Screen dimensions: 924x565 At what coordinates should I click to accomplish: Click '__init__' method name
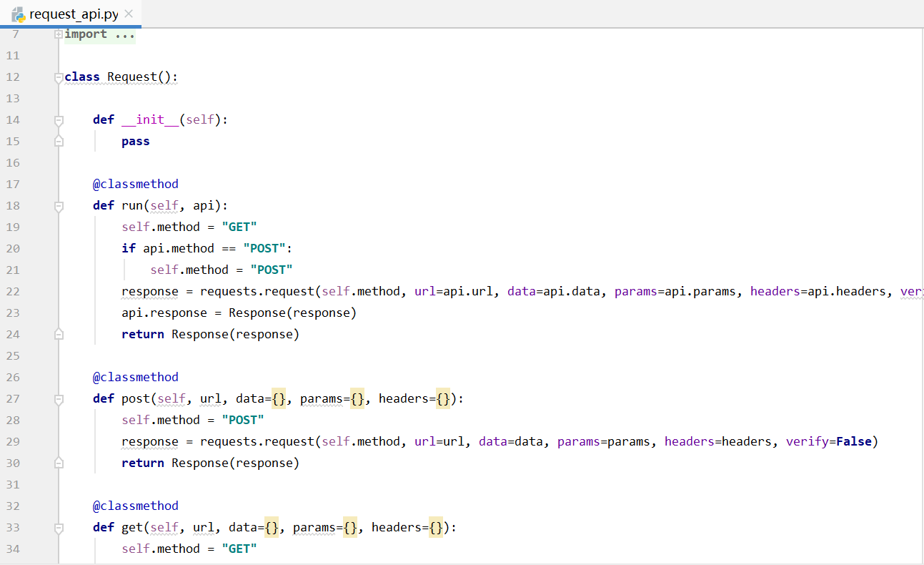click(x=149, y=119)
